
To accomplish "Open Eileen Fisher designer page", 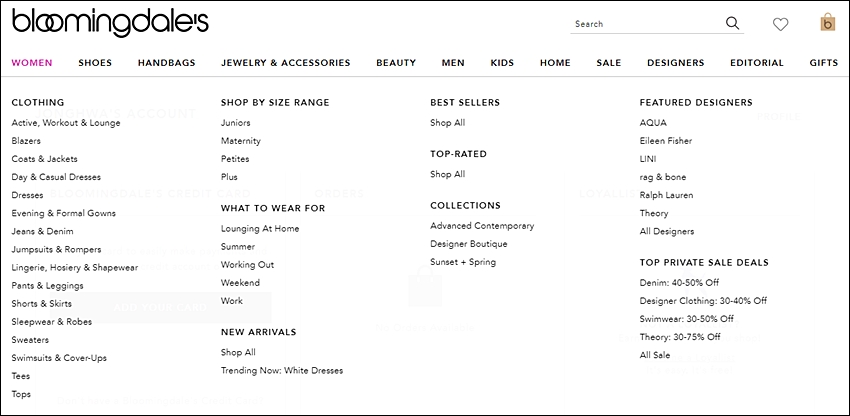I will [666, 140].
